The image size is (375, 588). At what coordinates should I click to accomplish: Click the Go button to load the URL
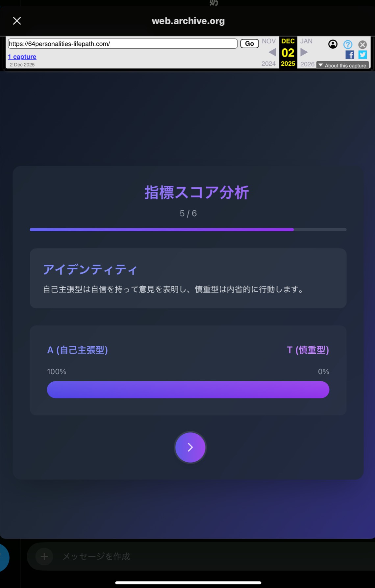[249, 43]
